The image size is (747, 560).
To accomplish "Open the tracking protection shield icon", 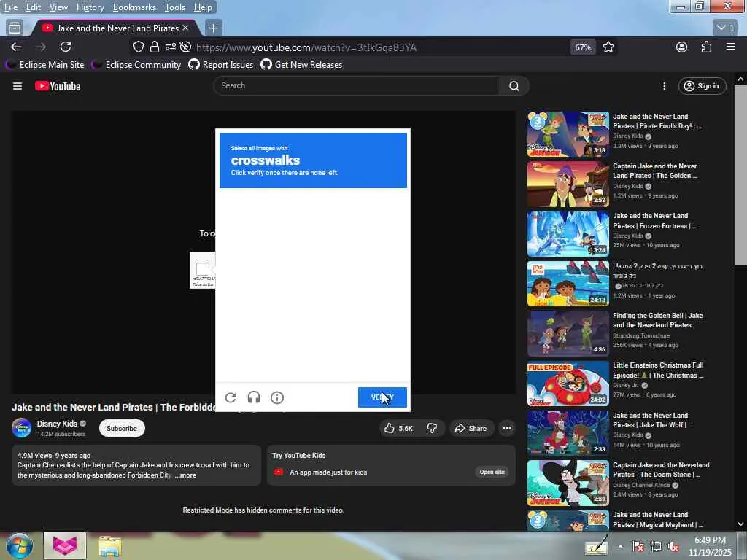I will (138, 47).
